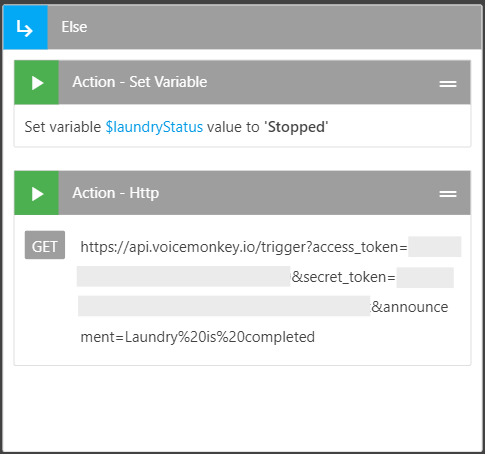Click the empty area below the Http action

point(242,408)
